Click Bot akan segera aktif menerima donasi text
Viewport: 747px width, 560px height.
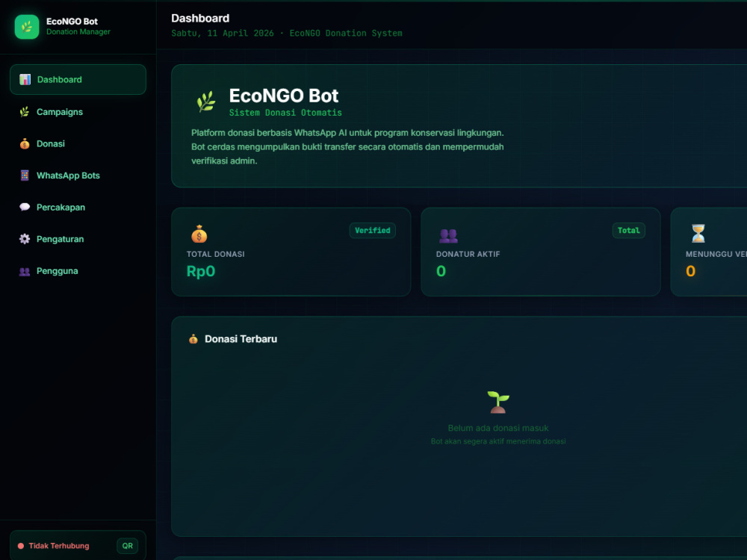click(x=498, y=441)
